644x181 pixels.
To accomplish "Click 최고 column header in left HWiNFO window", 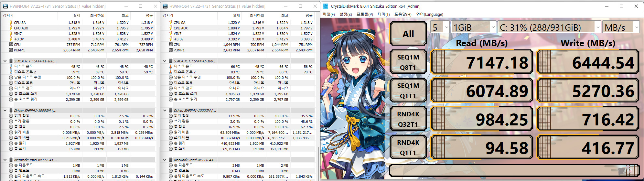I will click(118, 15).
